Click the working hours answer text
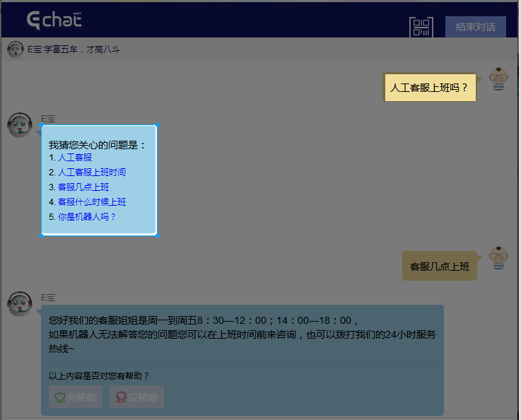Screen dimensions: 521x420 (x=242, y=334)
